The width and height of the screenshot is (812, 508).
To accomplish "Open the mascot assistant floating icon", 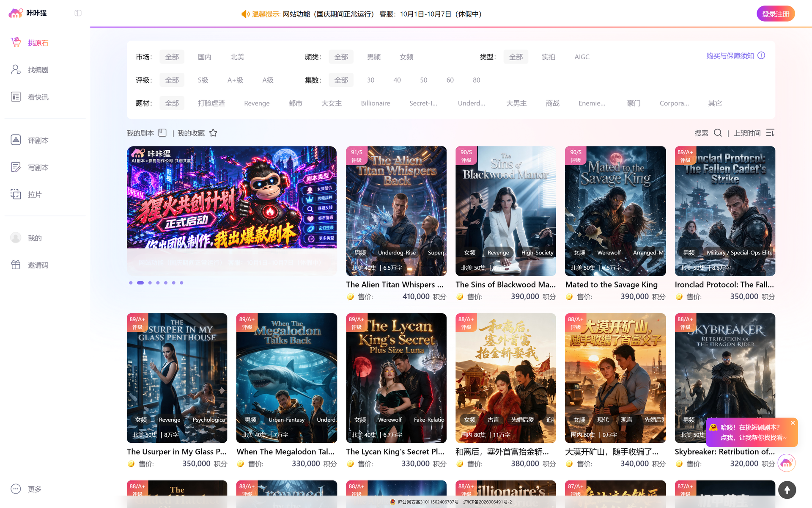I will (x=787, y=463).
